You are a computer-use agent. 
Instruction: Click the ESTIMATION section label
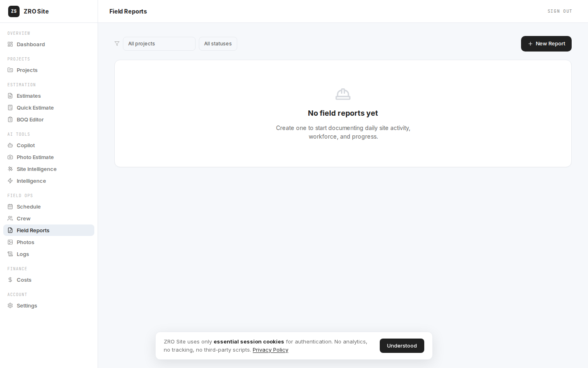[x=22, y=85]
